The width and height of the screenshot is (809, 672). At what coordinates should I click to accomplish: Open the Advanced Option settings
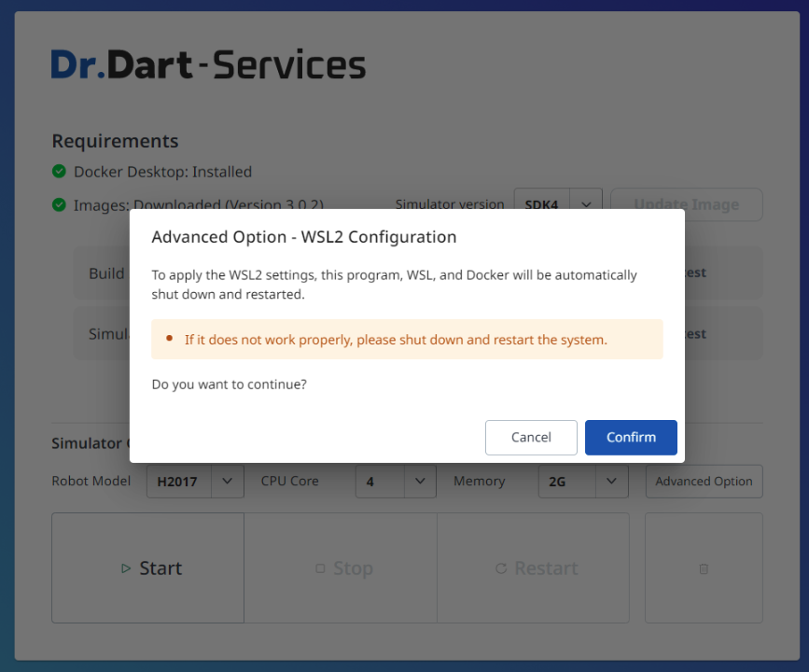tap(704, 482)
